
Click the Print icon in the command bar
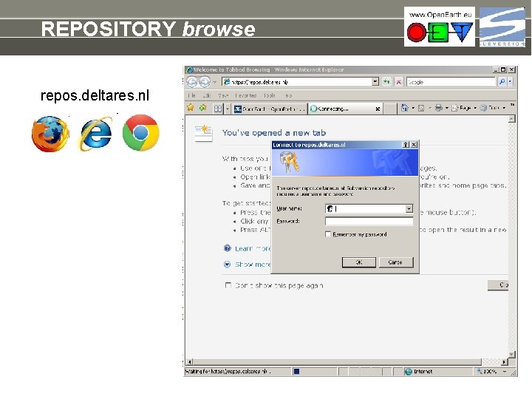click(x=439, y=108)
